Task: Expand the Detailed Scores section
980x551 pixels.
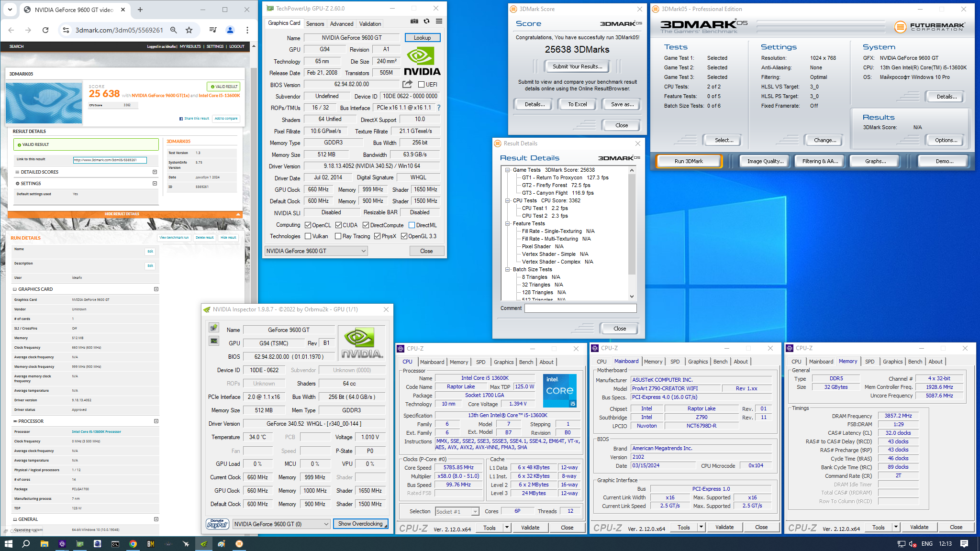Action: 155,172
